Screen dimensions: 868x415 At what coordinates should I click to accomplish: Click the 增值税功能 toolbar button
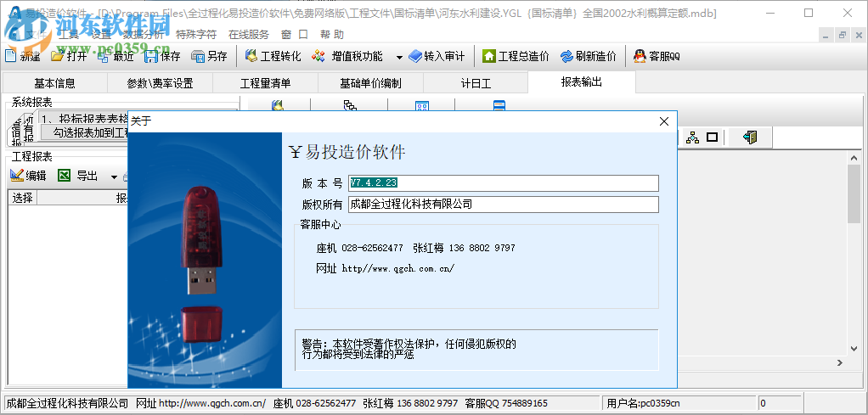tap(347, 56)
